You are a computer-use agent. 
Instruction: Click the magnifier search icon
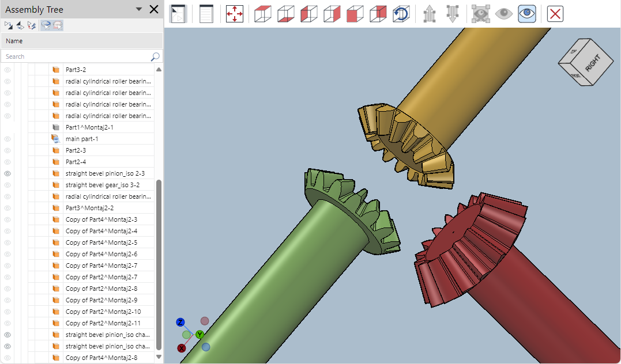click(155, 56)
